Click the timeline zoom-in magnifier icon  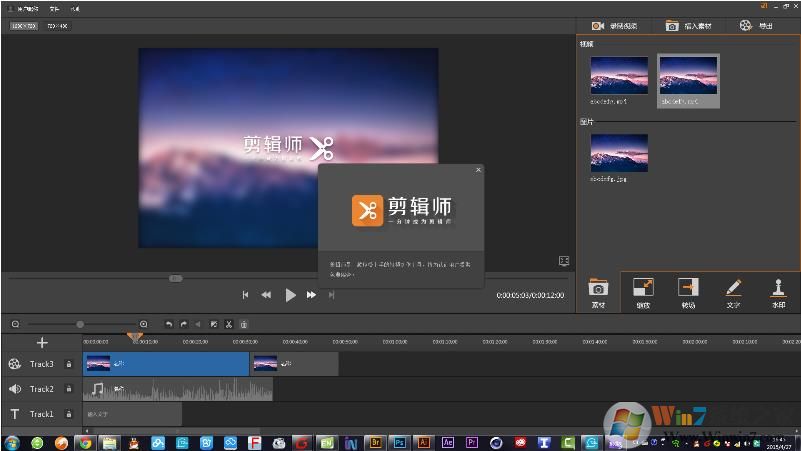tap(143, 324)
